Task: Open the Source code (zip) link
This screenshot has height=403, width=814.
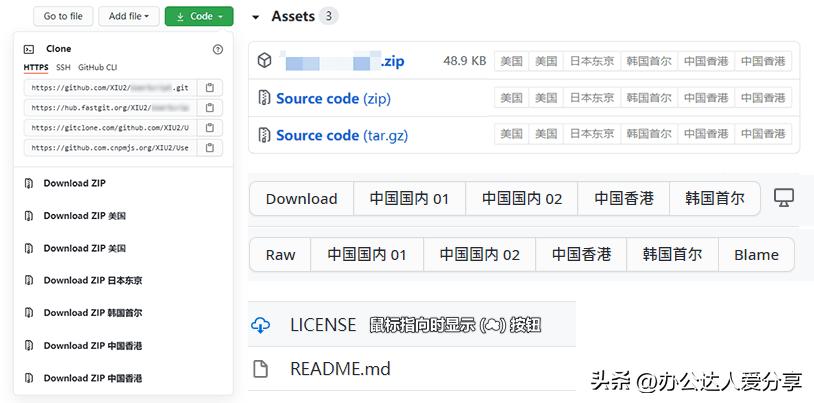Action: [x=333, y=98]
